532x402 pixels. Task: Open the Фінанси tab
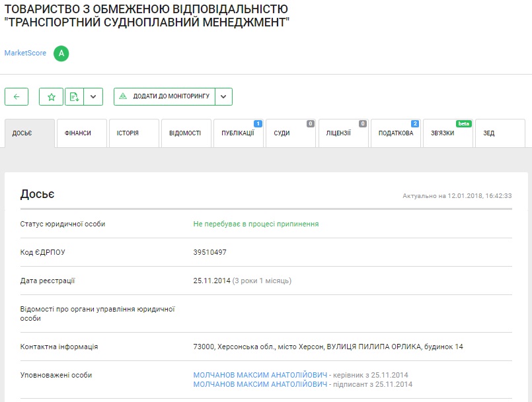(81, 133)
